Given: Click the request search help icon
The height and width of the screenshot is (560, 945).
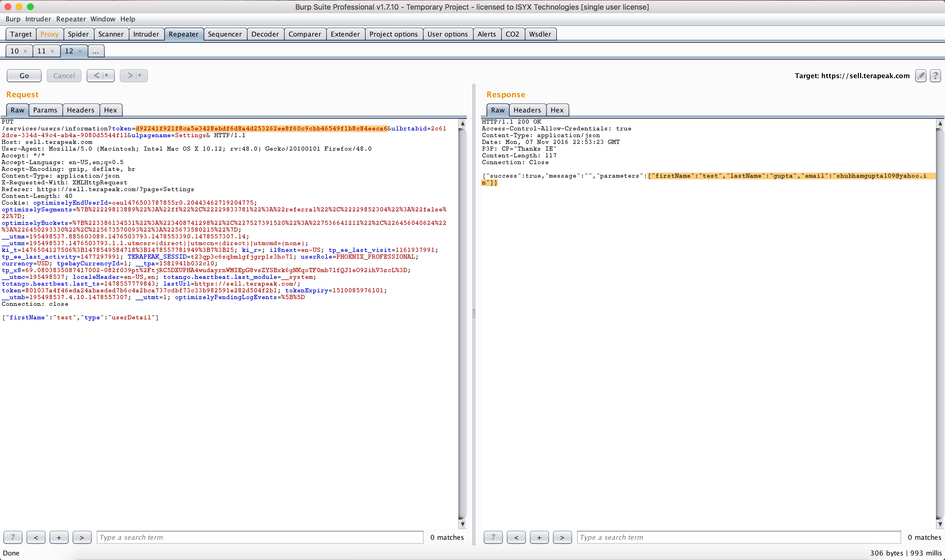Looking at the screenshot, I should [13, 537].
